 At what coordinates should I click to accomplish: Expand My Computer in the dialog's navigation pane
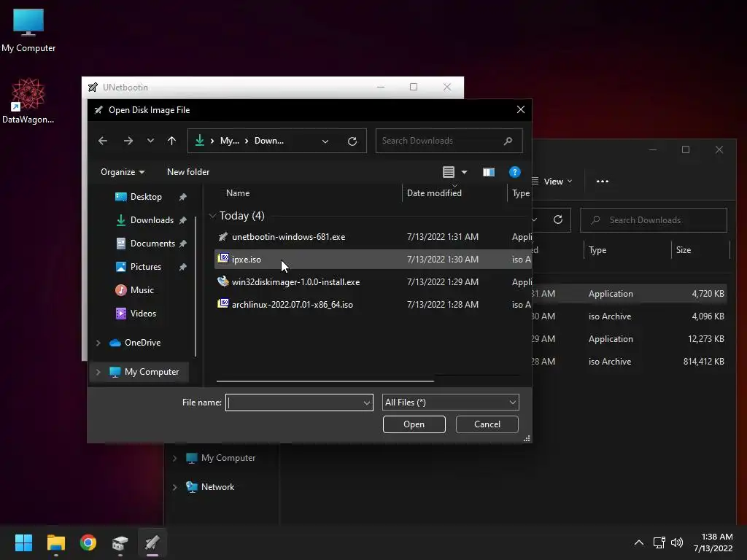coord(98,372)
